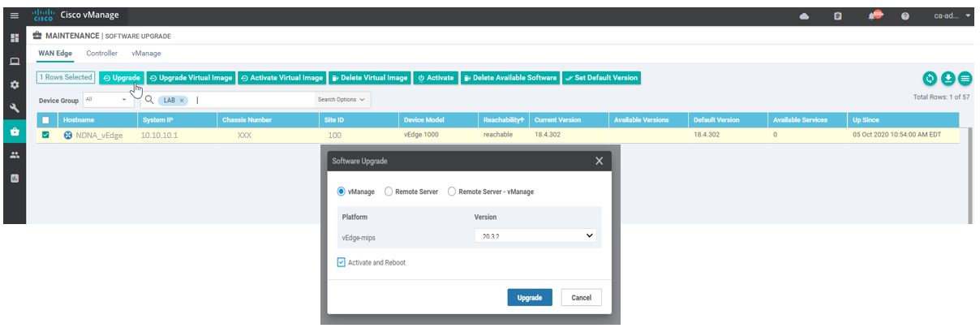
Task: Open the Tools wrench in sidebar
Action: tap(14, 107)
